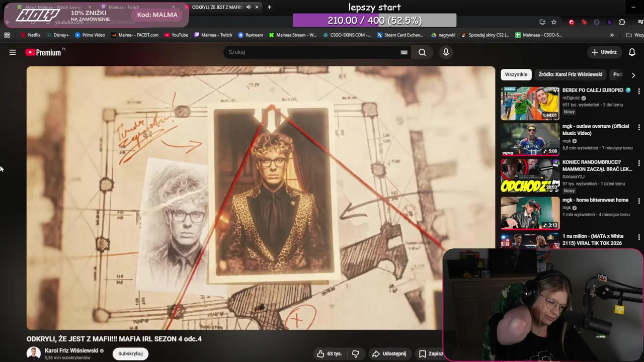The width and height of the screenshot is (644, 362).
Task: Bookmark this page with the star icon
Action: pos(554,22)
